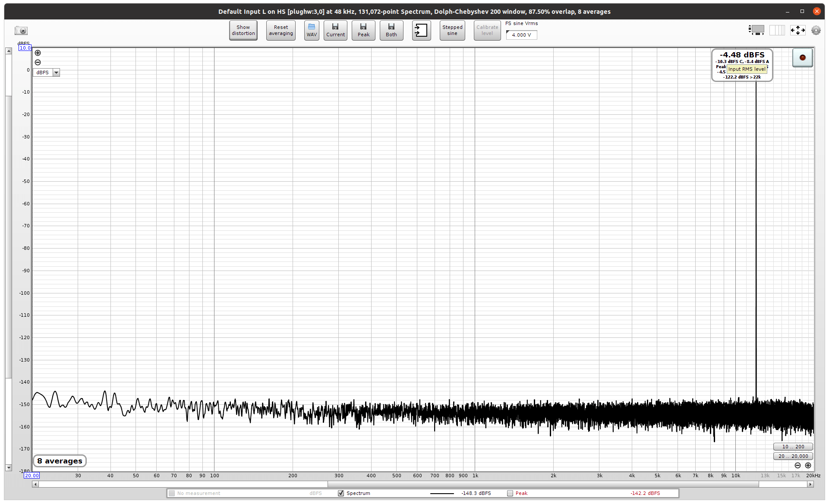
Task: Click the horizontal scrollbar thumb
Action: pyautogui.click(x=543, y=485)
